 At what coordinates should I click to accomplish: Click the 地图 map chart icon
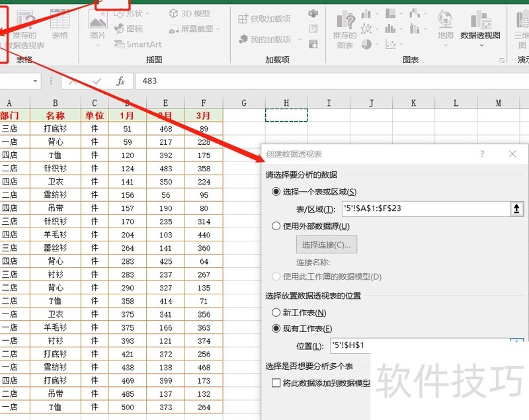445,26
